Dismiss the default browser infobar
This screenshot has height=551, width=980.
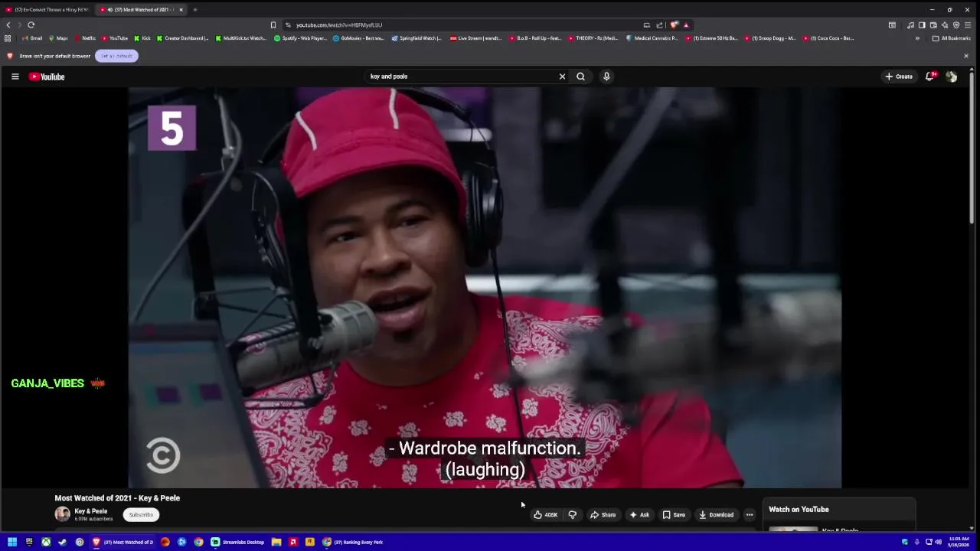[966, 56]
